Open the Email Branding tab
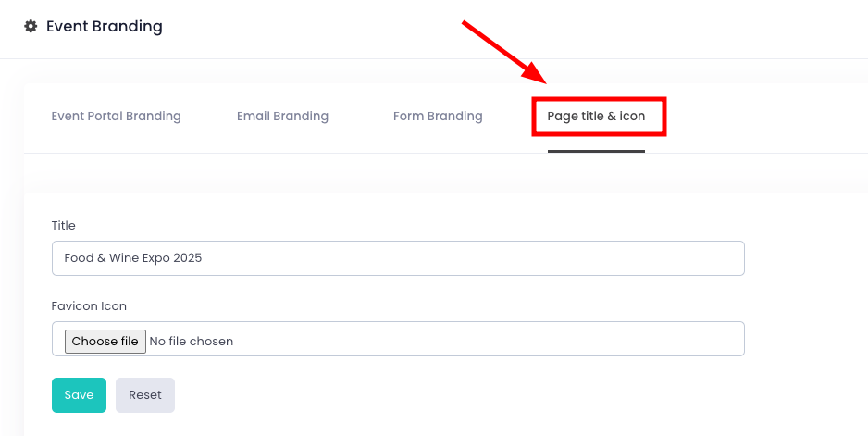This screenshot has width=868, height=436. pyautogui.click(x=282, y=117)
